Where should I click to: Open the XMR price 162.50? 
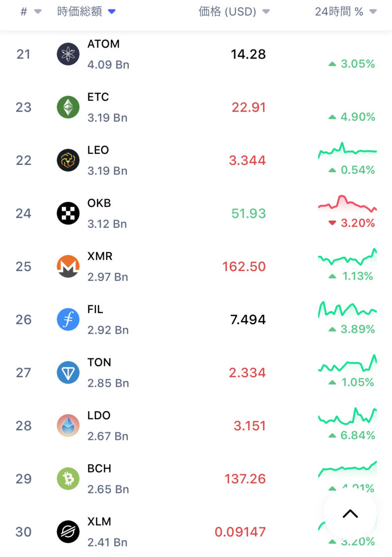pos(244,267)
